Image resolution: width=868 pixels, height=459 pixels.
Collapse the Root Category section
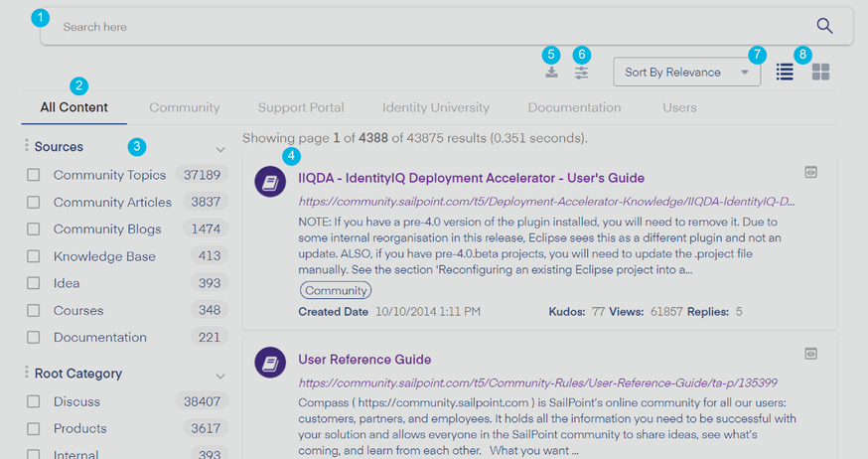(x=220, y=376)
